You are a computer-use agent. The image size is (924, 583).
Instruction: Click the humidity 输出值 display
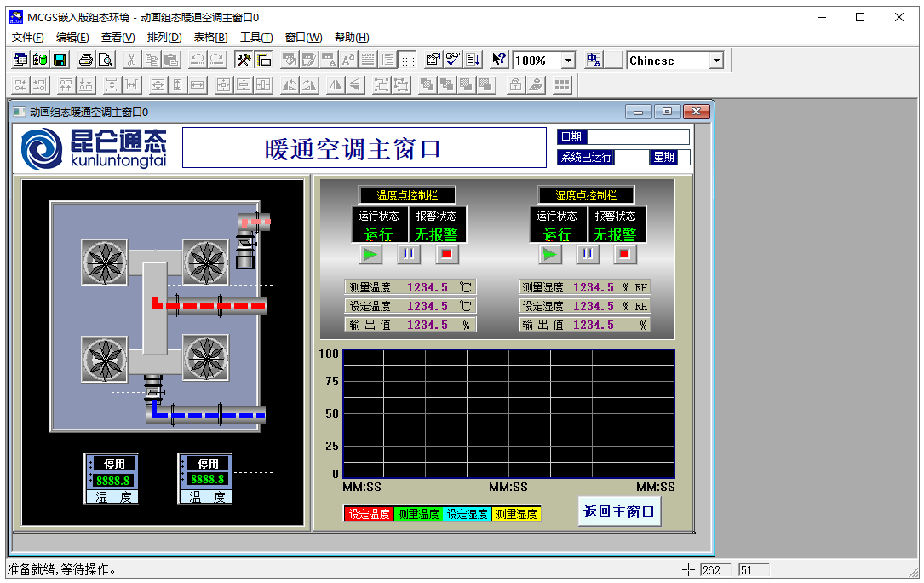594,325
